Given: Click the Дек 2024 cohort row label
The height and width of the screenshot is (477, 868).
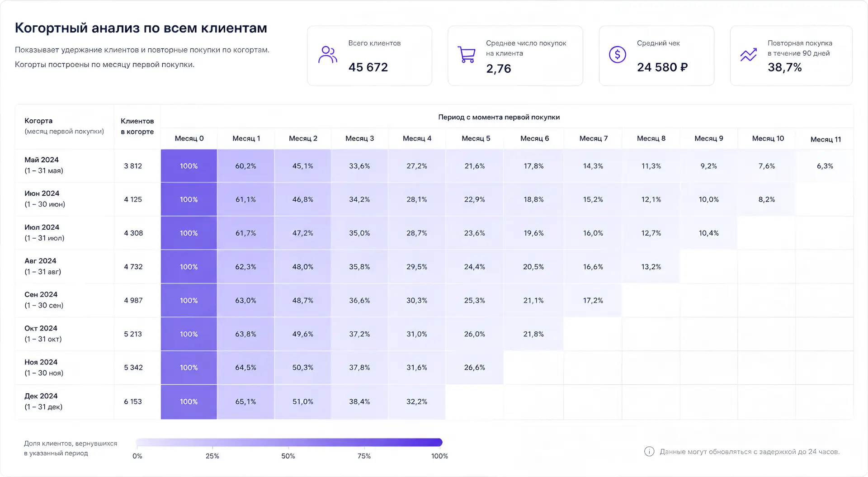Looking at the screenshot, I should coord(43,401).
